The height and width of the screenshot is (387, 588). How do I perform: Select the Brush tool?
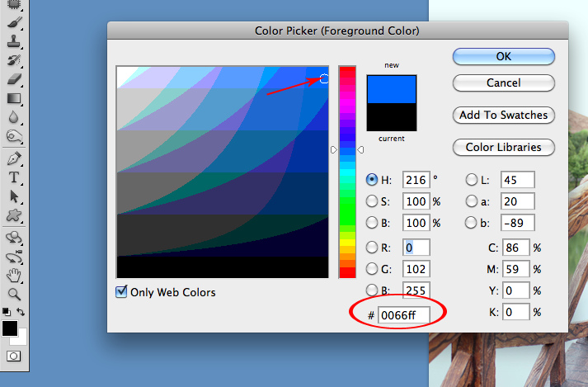(14, 21)
